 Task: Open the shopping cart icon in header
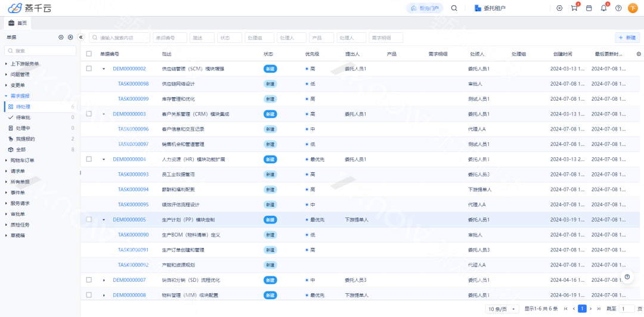[574, 8]
